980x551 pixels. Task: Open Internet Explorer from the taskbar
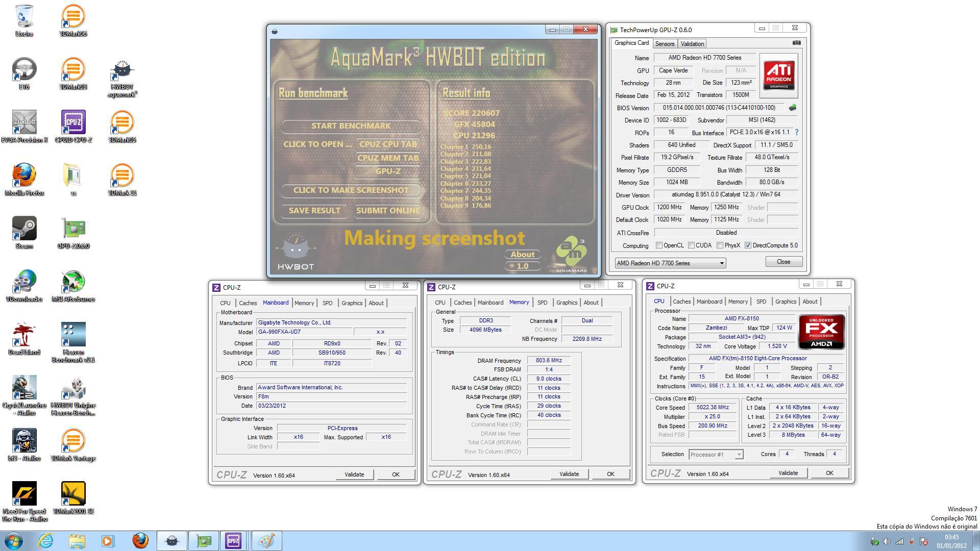point(46,540)
